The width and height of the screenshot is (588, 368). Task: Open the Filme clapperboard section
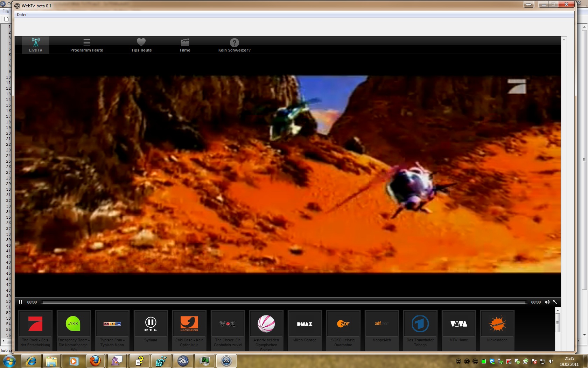[185, 45]
